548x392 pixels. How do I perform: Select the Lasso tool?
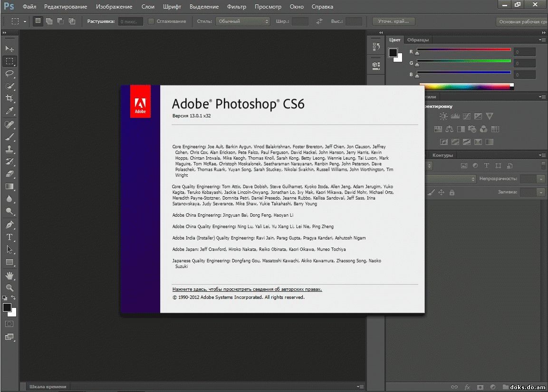[10, 73]
